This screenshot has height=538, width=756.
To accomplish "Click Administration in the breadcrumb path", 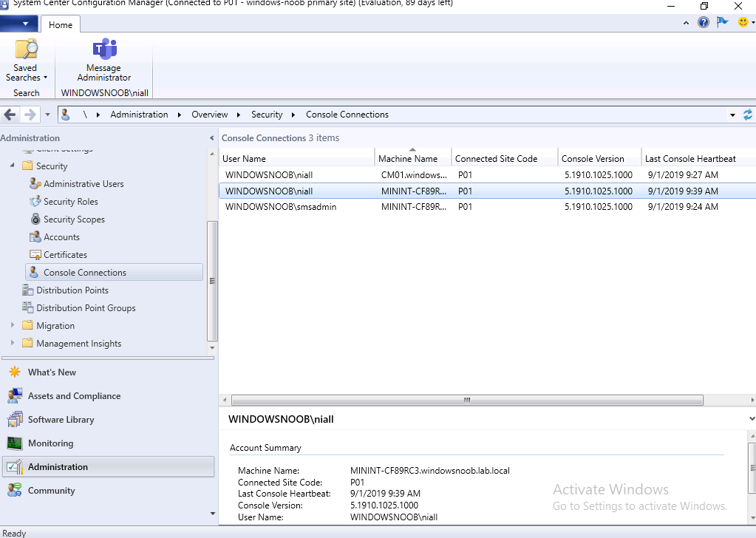I will coord(139,115).
